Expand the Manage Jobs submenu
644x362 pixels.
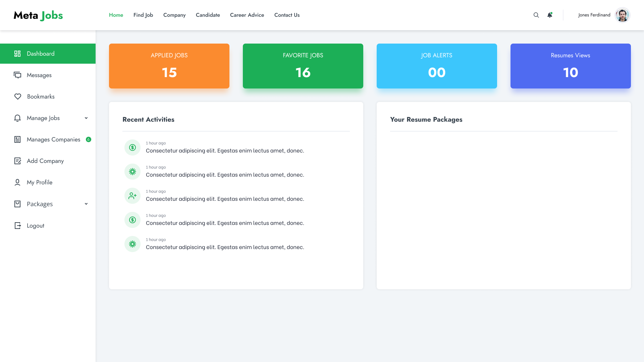pyautogui.click(x=86, y=118)
